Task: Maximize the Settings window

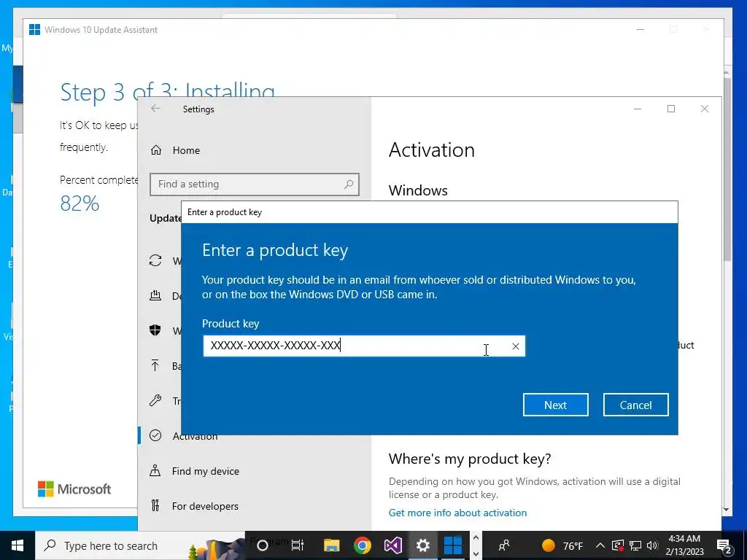Action: (671, 109)
